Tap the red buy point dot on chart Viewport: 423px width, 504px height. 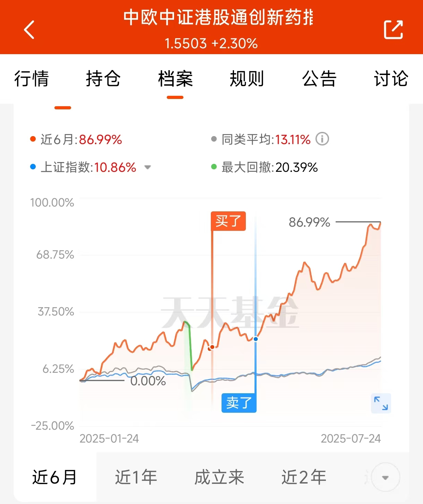coord(212,347)
